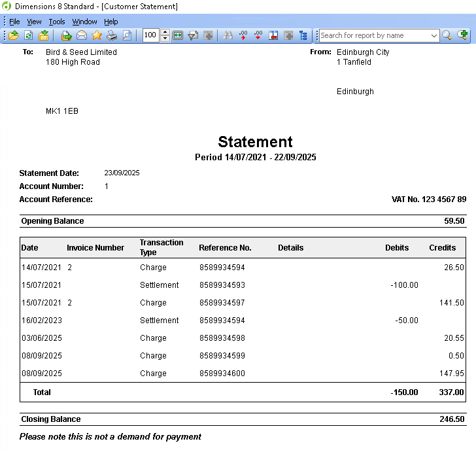Decrease zoom with the down arrow
476x452 pixels.
point(165,39)
